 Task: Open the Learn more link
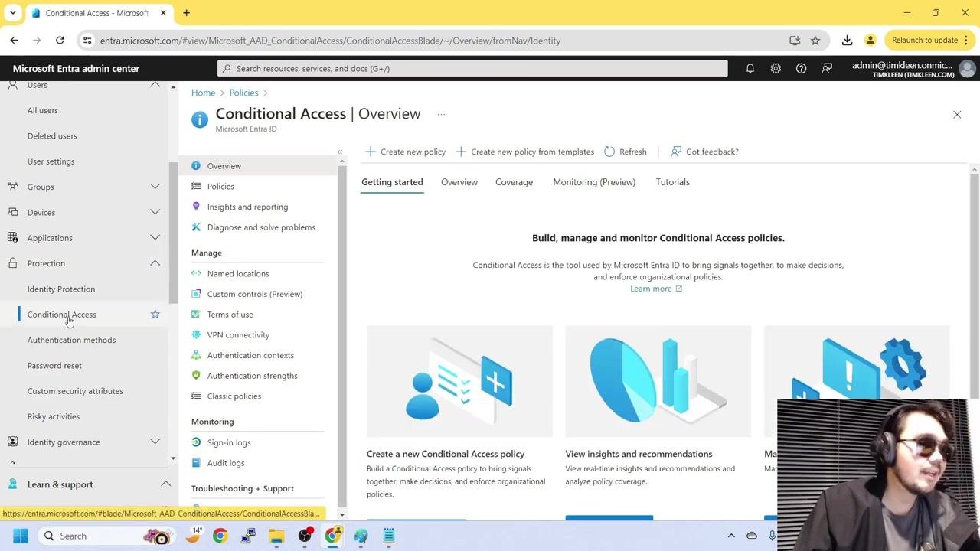tap(656, 289)
